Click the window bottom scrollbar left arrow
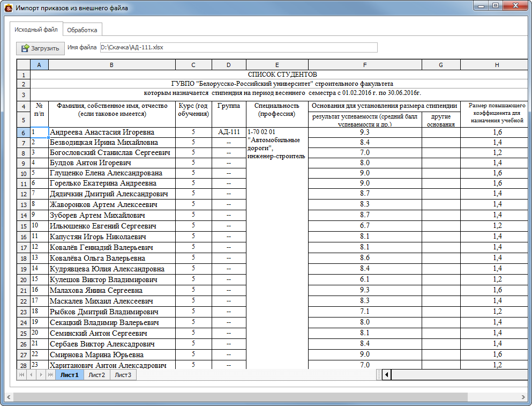 pos(9,397)
